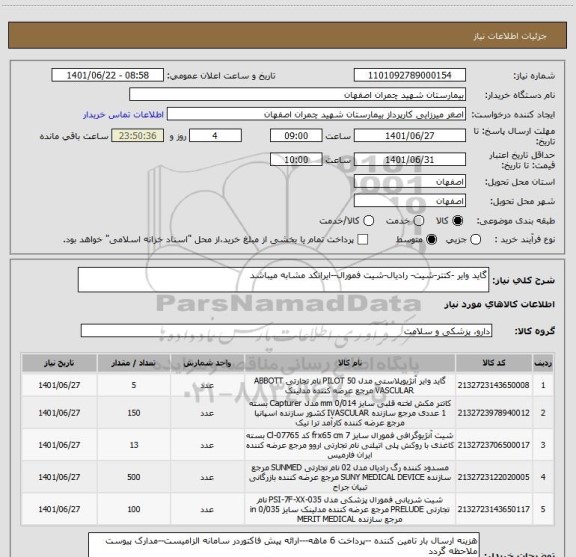Screen dimensions: 576x557
Task: Click quantity 100 in row 5
Action: click(134, 509)
